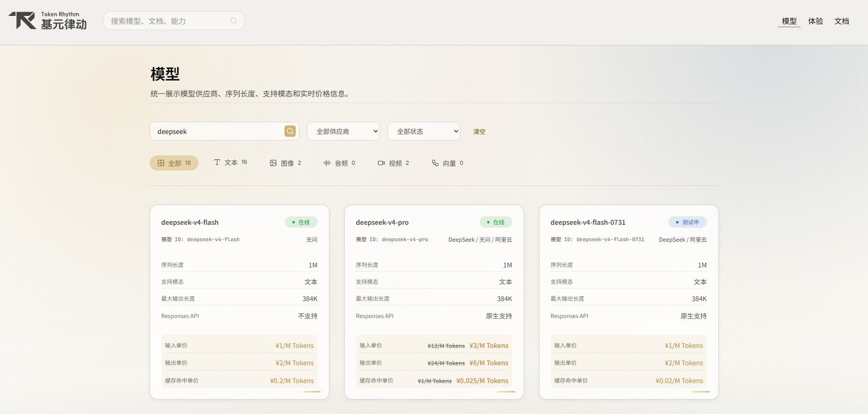Click the video camera icon beside 视频
Screen dimensions: 868x414
pyautogui.click(x=381, y=163)
